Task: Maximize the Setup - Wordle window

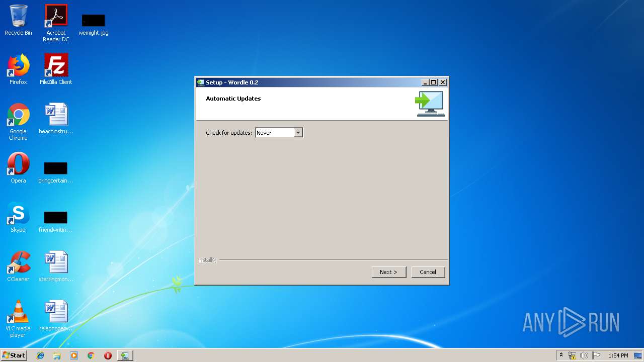Action: (x=434, y=82)
